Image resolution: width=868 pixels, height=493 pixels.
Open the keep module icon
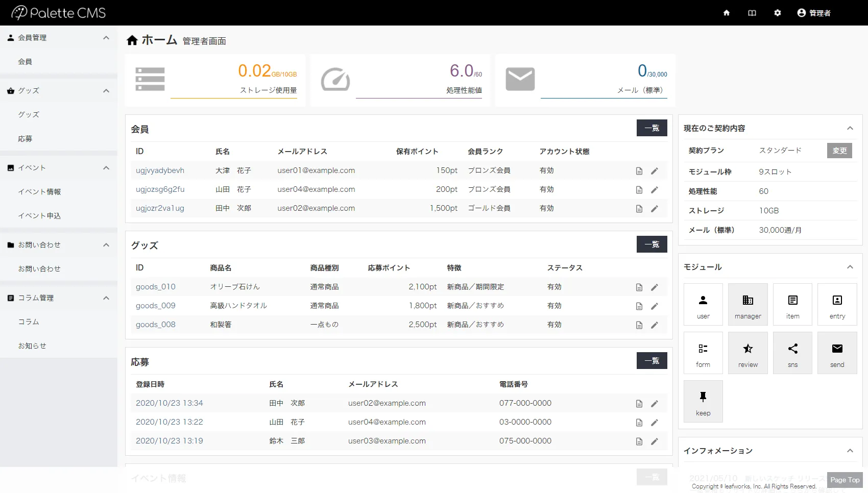pos(703,401)
